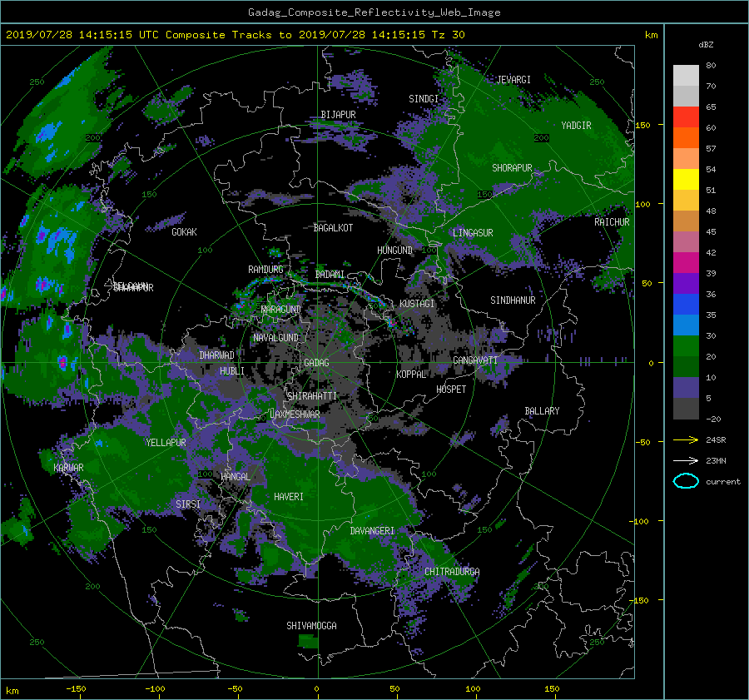The height and width of the screenshot is (700, 749).
Task: Click the '23MN' legend label
Action: coord(716,460)
